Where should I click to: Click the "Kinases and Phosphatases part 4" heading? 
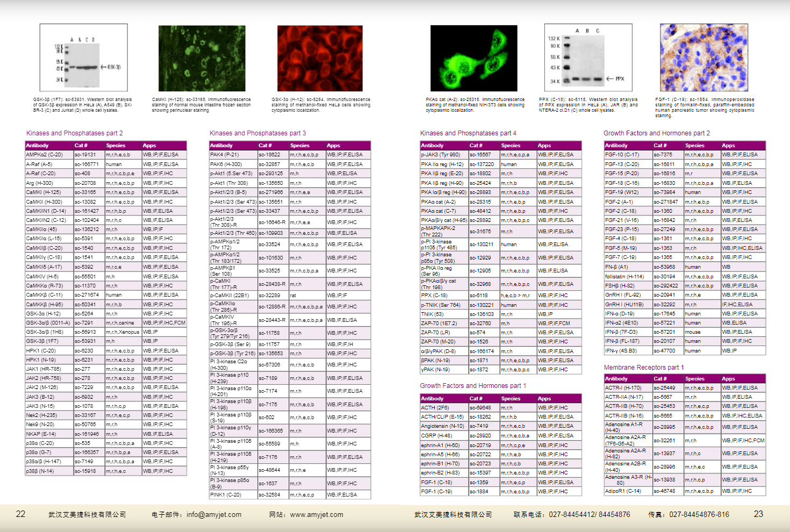468,133
